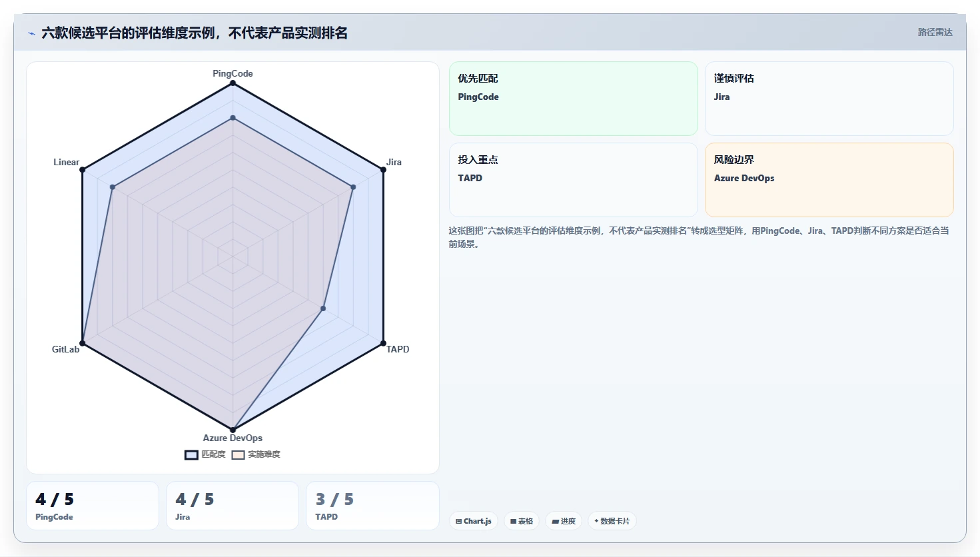Select the 实施难度 data point on Jira axis
Image resolution: width=980 pixels, height=557 pixels.
(x=353, y=187)
